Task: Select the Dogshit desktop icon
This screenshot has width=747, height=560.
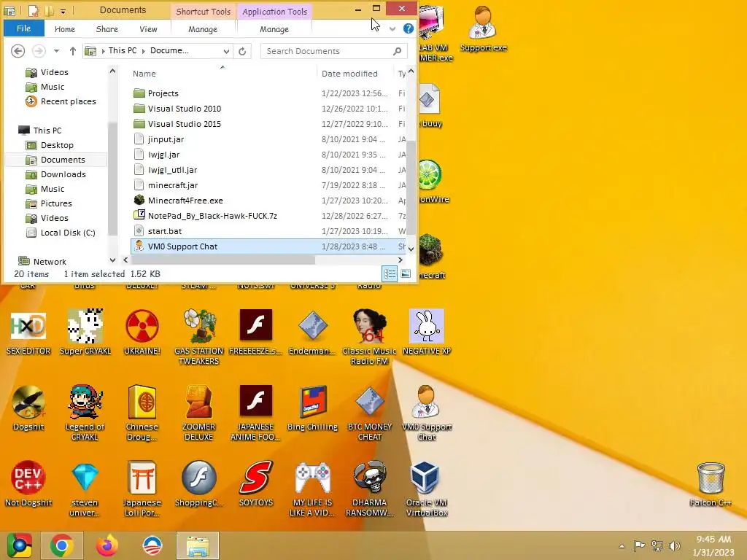Action: [28, 408]
